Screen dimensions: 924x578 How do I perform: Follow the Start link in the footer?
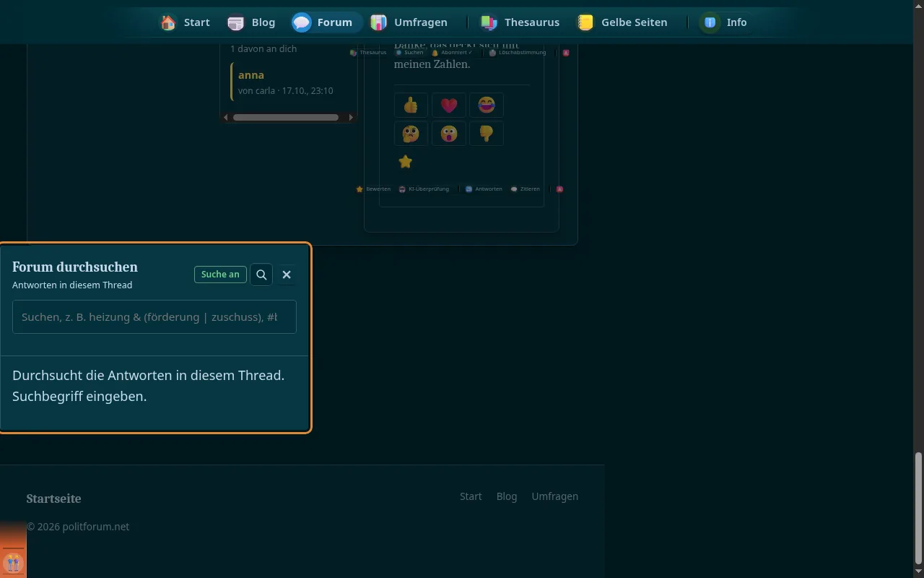471,496
